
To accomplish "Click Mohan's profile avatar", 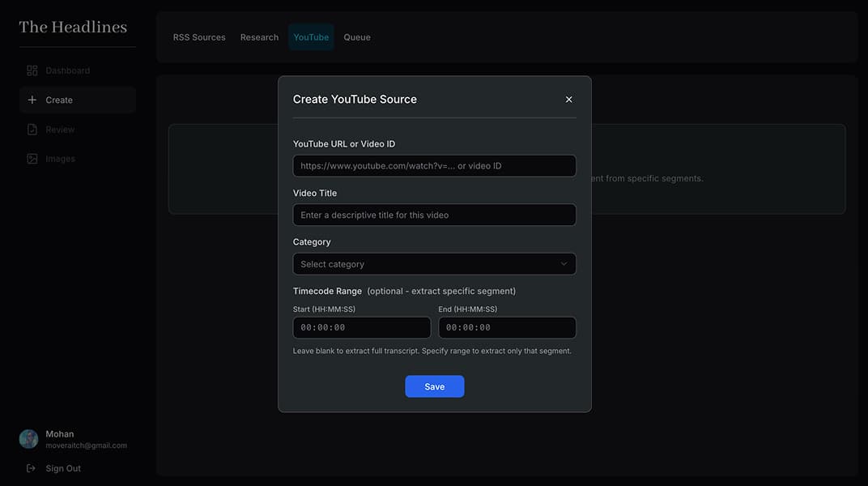I will coord(28,438).
